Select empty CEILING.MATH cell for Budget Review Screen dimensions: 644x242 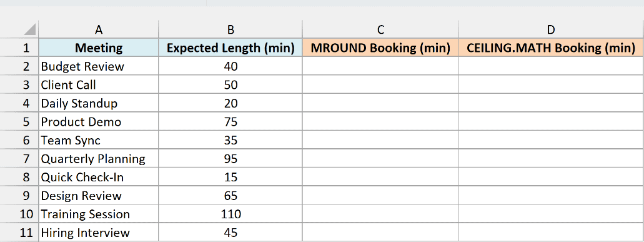(x=551, y=66)
